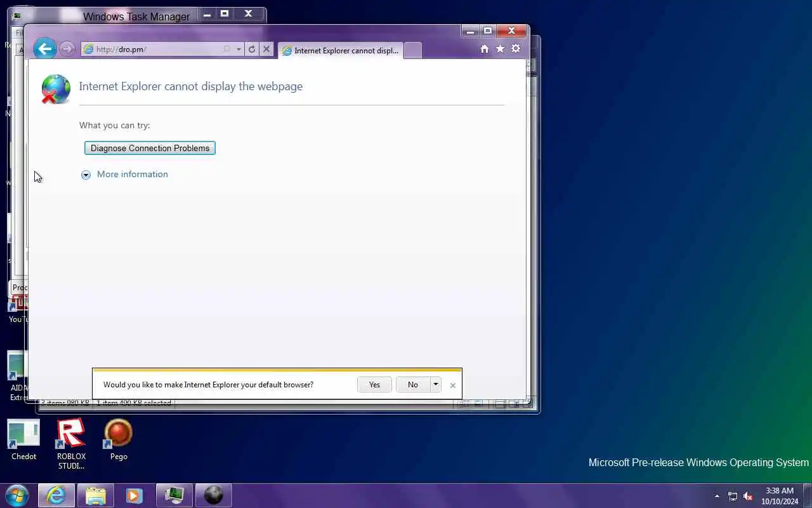Click the muted volume tray icon

[749, 496]
